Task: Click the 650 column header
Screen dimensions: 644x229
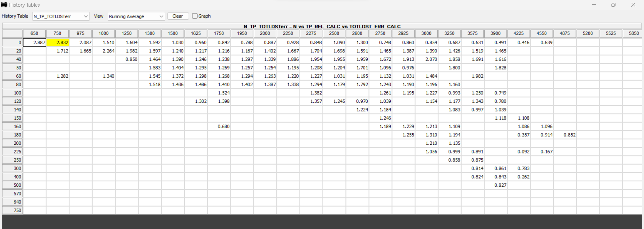Action: tap(34, 33)
